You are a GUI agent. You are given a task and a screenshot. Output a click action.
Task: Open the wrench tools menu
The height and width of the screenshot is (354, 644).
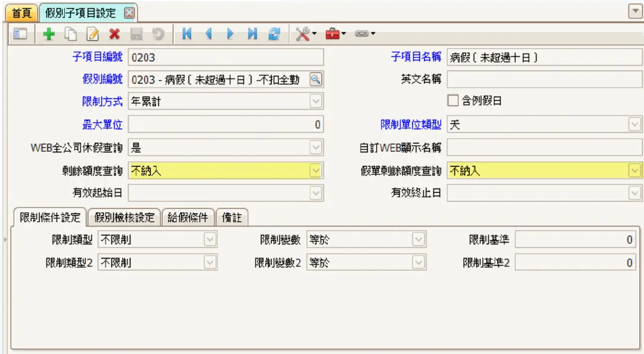304,34
